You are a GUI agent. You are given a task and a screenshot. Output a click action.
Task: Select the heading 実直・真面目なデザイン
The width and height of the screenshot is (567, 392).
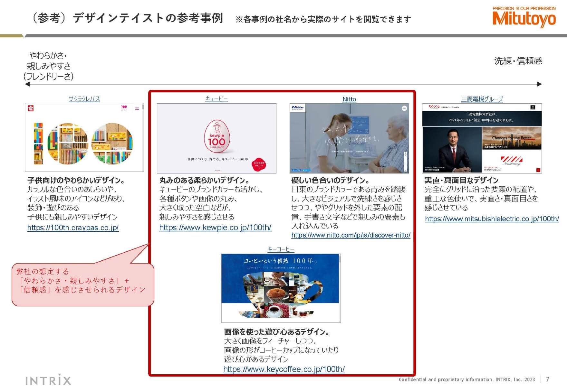pyautogui.click(x=461, y=180)
